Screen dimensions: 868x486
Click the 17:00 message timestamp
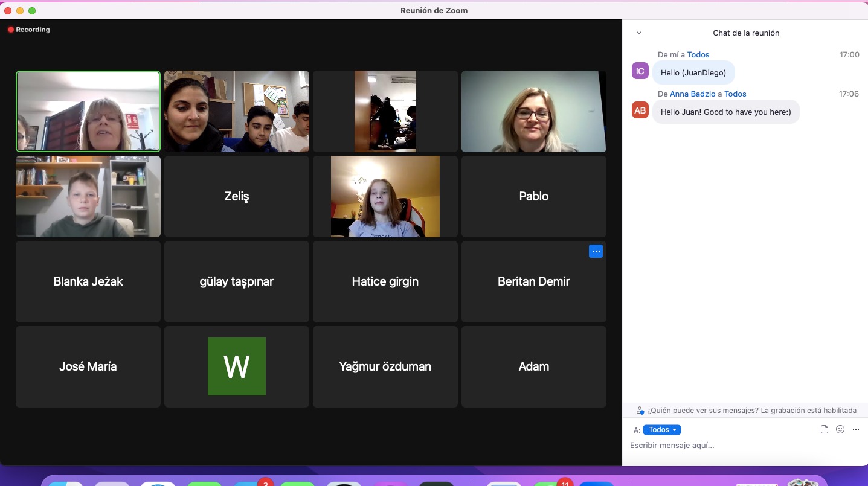pos(849,55)
